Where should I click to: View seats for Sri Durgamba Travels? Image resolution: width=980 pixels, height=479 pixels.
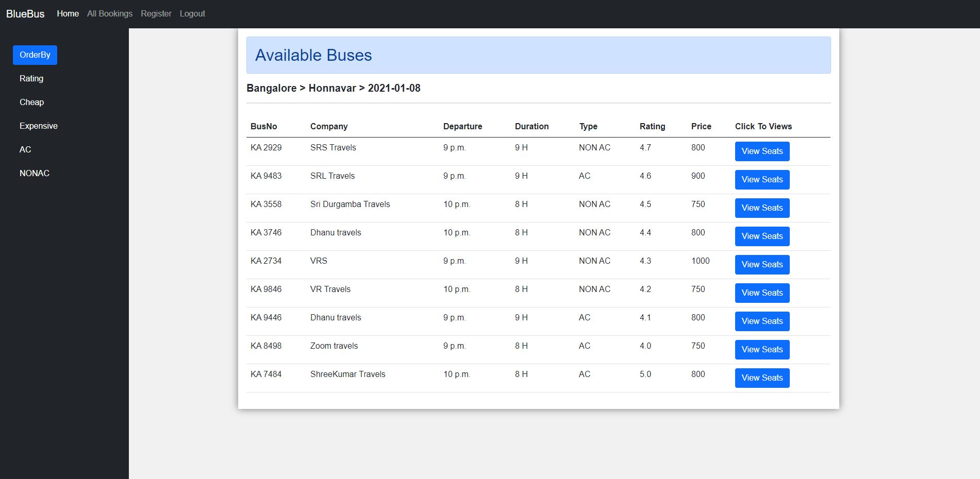[762, 208]
